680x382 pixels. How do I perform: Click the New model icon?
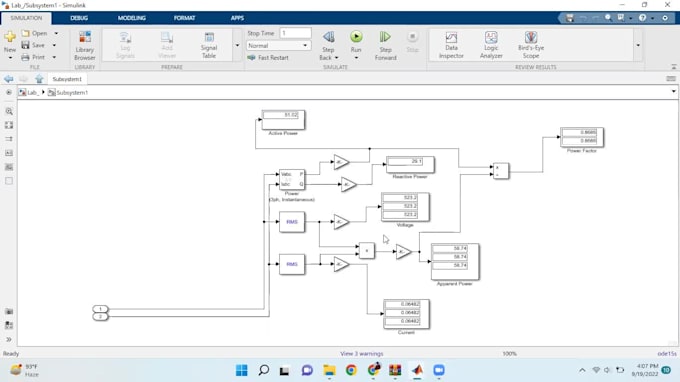pos(10,37)
